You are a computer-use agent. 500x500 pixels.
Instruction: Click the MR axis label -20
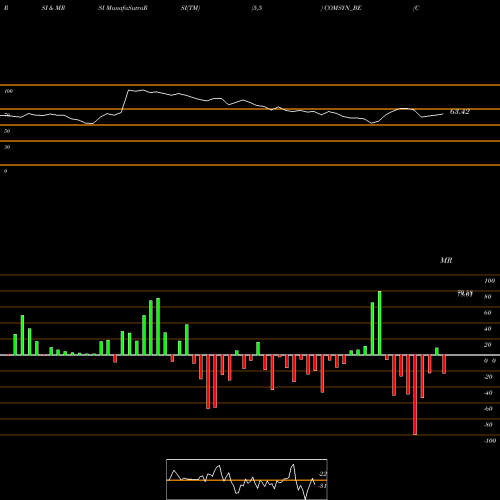click(488, 377)
